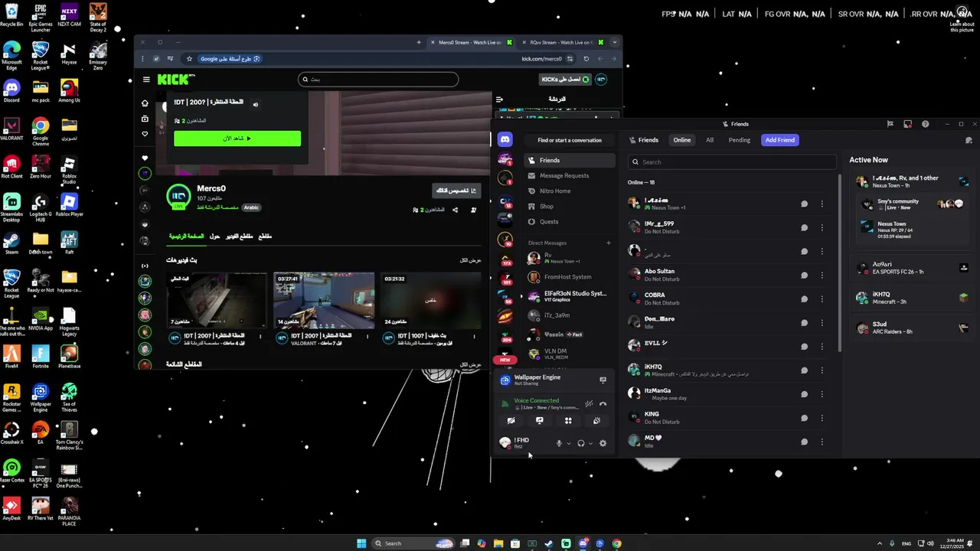Open Discord inbox icon in title bar
980x551 pixels.
907,124
